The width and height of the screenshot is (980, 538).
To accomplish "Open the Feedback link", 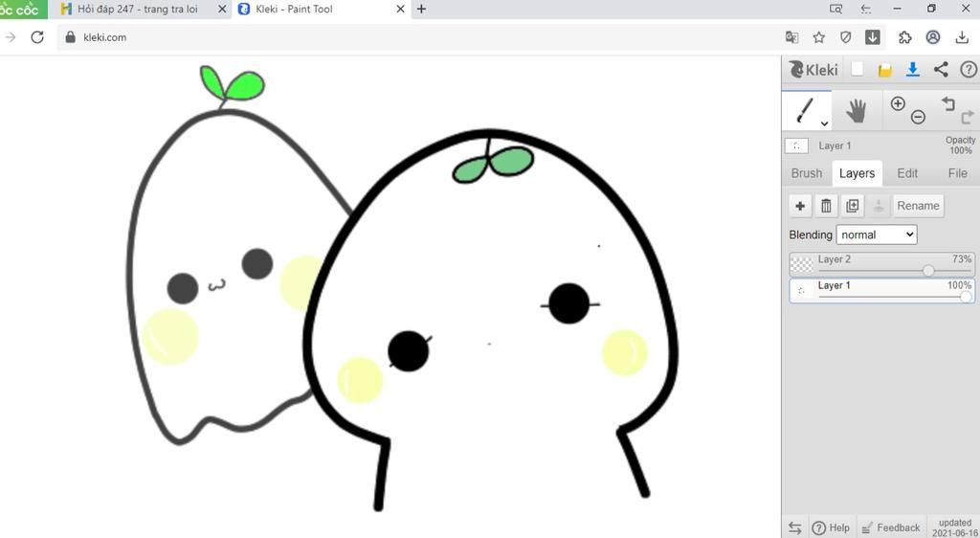I will coord(891,528).
